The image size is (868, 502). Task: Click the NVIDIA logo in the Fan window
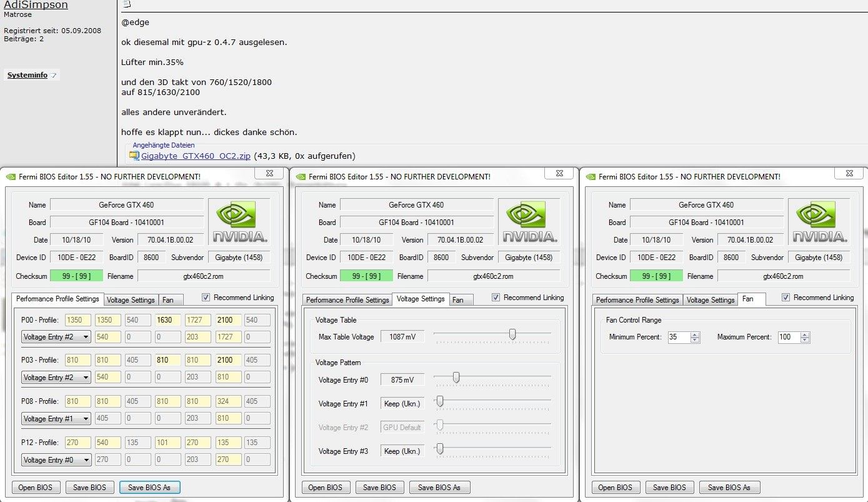click(819, 222)
